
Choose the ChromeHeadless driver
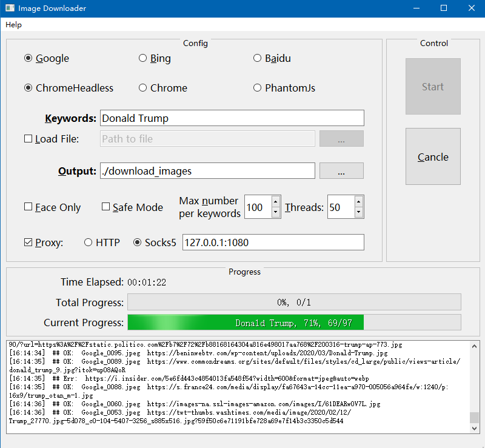(x=69, y=88)
